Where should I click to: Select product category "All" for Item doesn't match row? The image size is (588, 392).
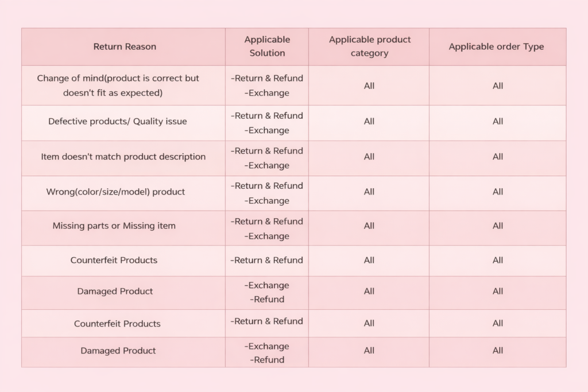point(369,157)
